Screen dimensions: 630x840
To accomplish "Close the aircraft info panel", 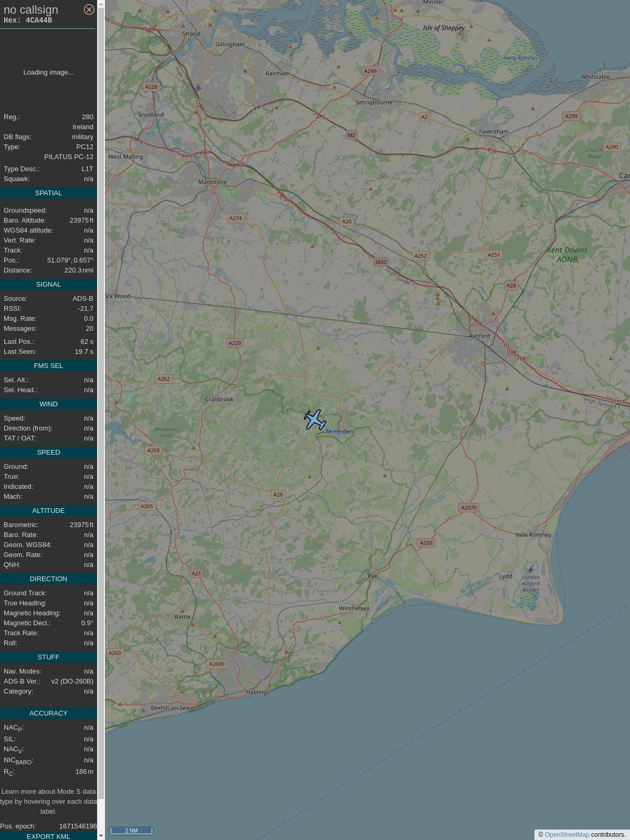I will pyautogui.click(x=89, y=9).
